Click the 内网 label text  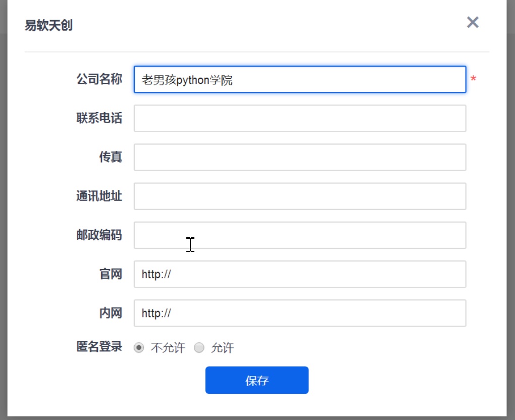(x=110, y=313)
